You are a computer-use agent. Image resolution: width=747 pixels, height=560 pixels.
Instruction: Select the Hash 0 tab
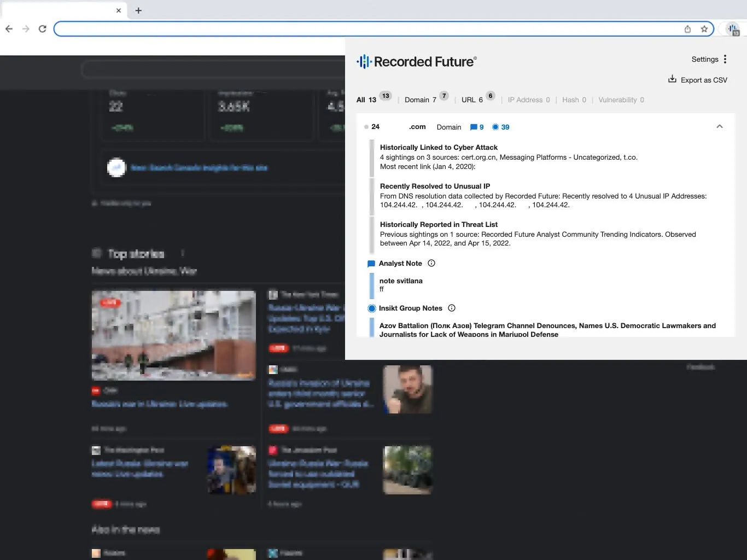pyautogui.click(x=574, y=100)
